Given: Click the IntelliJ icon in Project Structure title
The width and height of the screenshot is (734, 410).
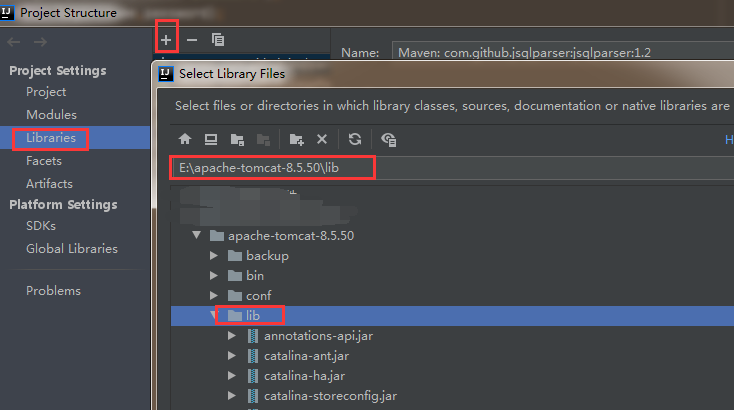Looking at the screenshot, I should coord(7,12).
